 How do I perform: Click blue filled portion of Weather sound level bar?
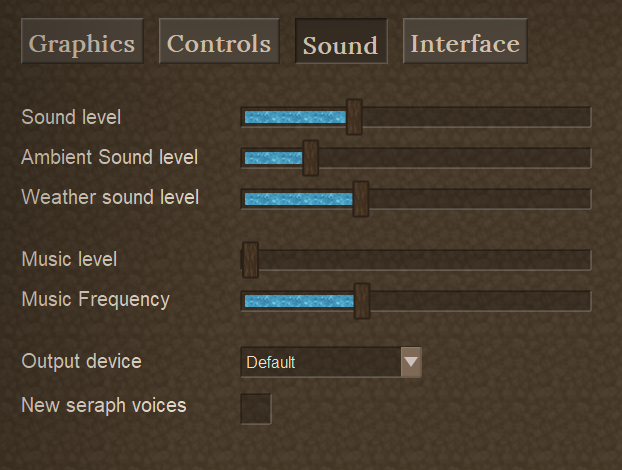[298, 198]
